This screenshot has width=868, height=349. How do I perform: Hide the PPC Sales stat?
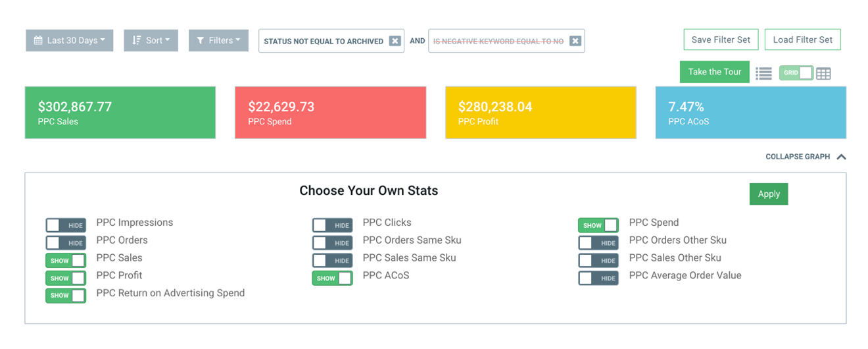(66, 260)
